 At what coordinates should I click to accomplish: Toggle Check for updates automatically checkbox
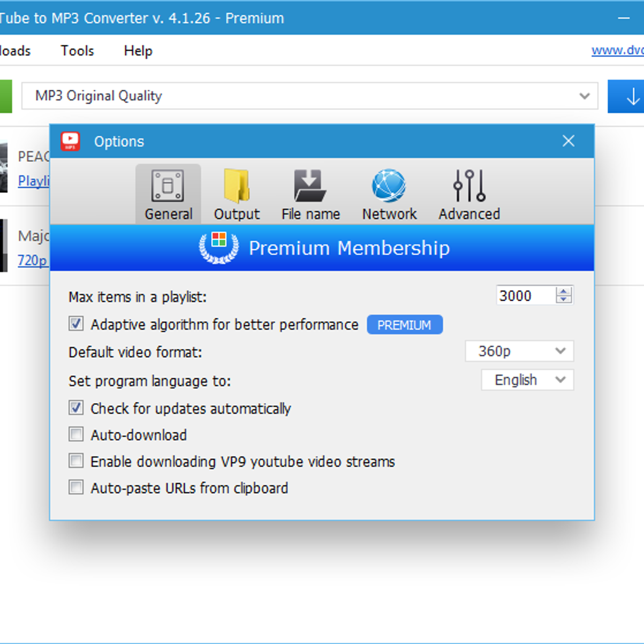tap(76, 408)
